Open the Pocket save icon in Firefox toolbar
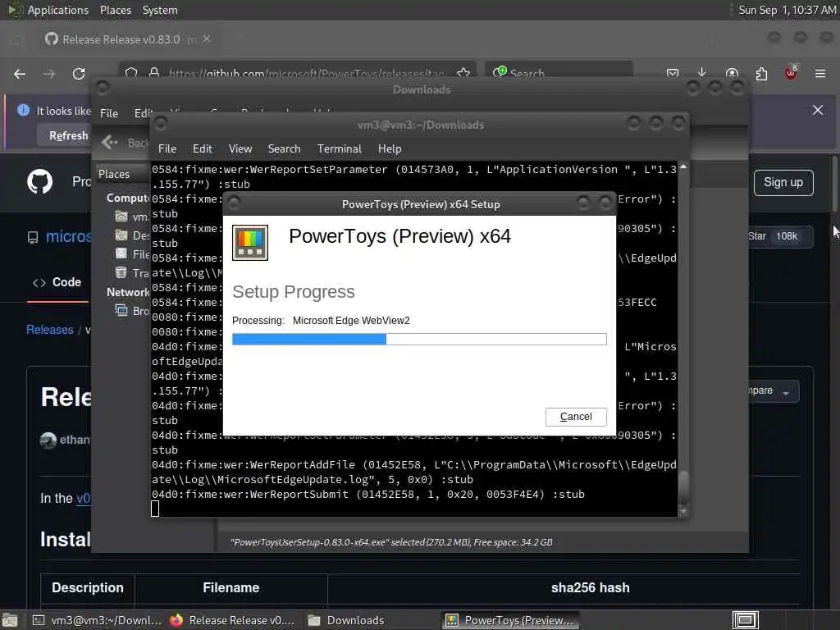This screenshot has height=630, width=840. tap(673, 73)
